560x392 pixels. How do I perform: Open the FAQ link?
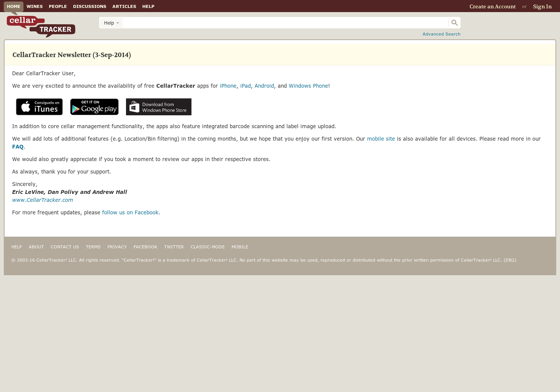click(x=18, y=147)
